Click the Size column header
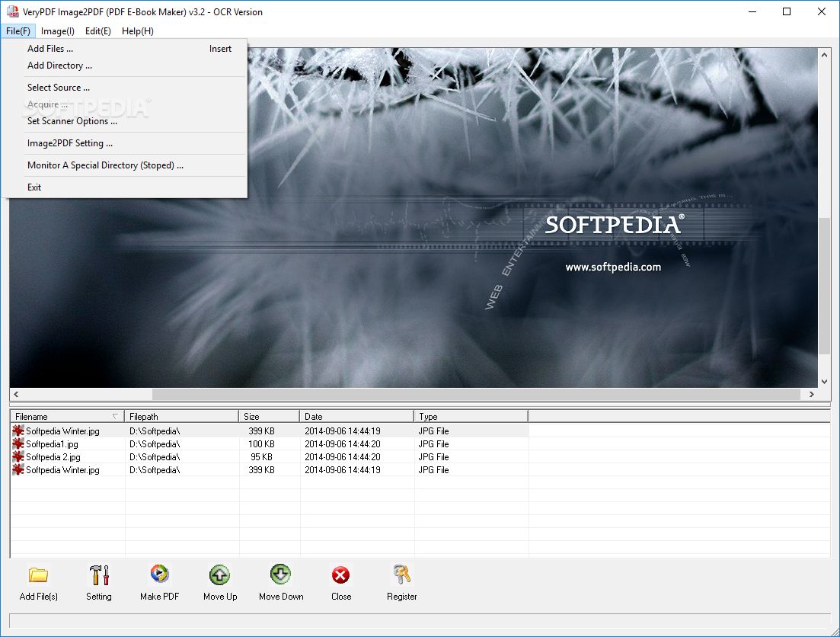The width and height of the screenshot is (840, 637). pos(269,417)
